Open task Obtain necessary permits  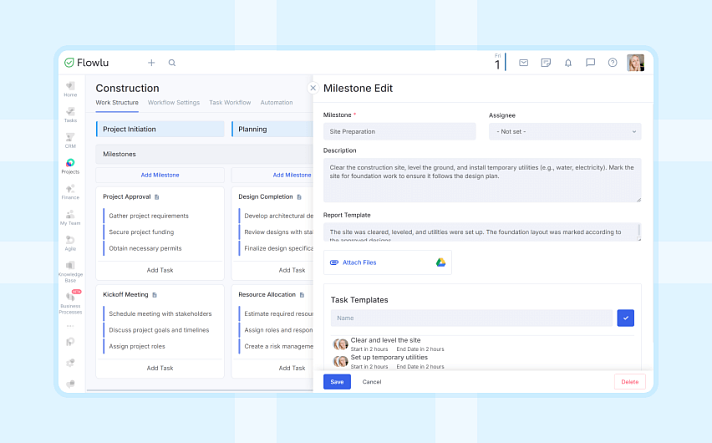point(145,248)
